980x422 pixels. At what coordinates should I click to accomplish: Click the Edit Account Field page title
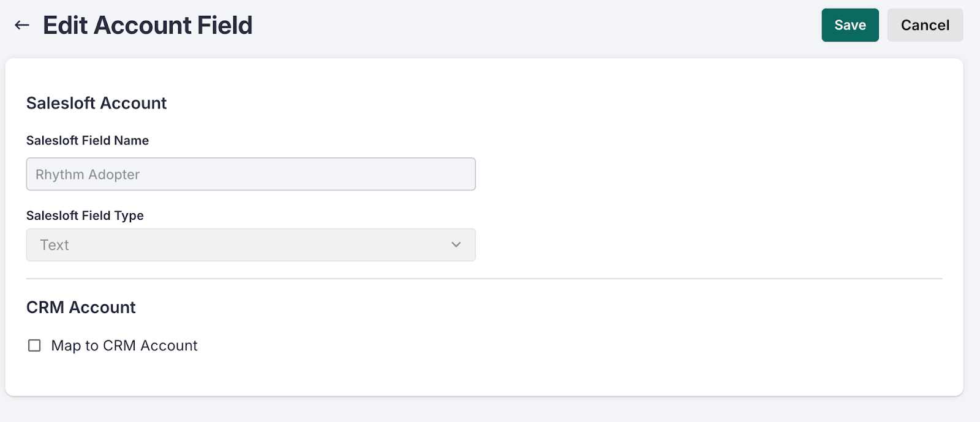(147, 25)
